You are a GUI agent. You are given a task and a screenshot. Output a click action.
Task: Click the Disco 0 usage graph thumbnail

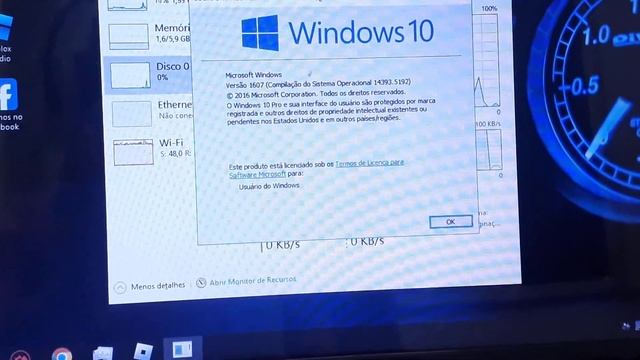[130, 75]
